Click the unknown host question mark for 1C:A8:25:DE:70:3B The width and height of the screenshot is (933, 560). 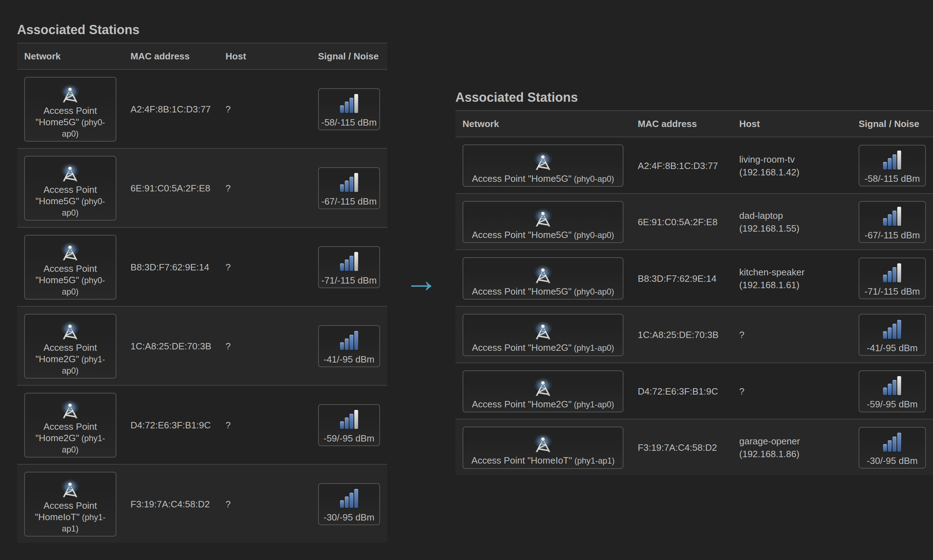point(741,335)
